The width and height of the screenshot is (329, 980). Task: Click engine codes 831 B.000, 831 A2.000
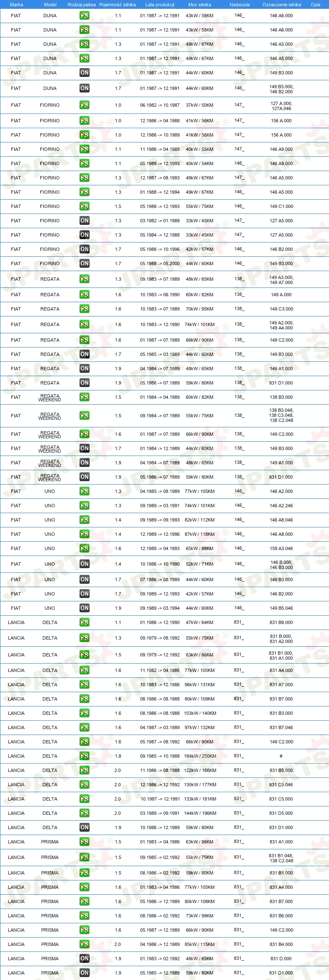tap(281, 639)
